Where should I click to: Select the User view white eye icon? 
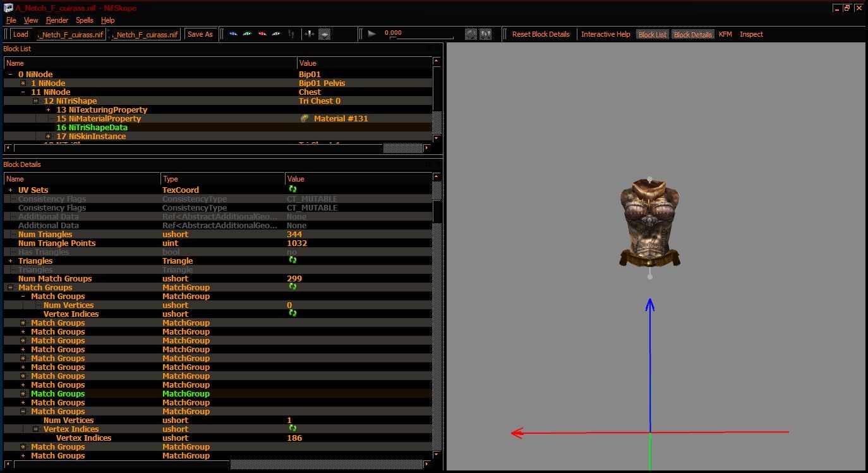tap(276, 34)
